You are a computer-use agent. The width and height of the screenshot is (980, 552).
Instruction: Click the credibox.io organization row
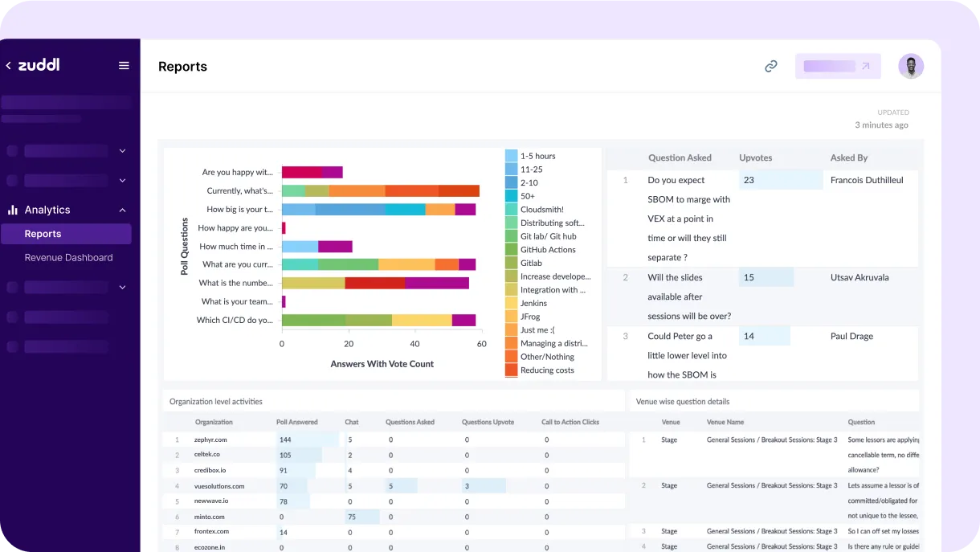394,470
